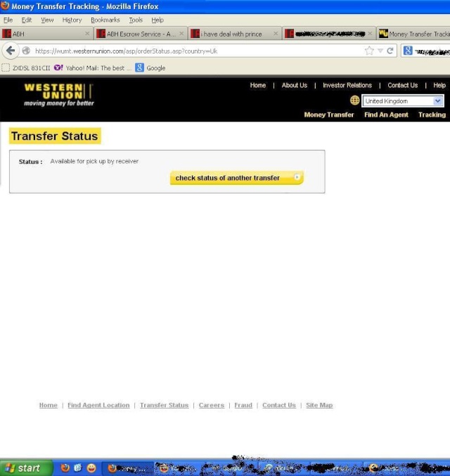Close the ABH Escrow Service tab
The height and width of the screenshot is (476, 450).
click(181, 33)
